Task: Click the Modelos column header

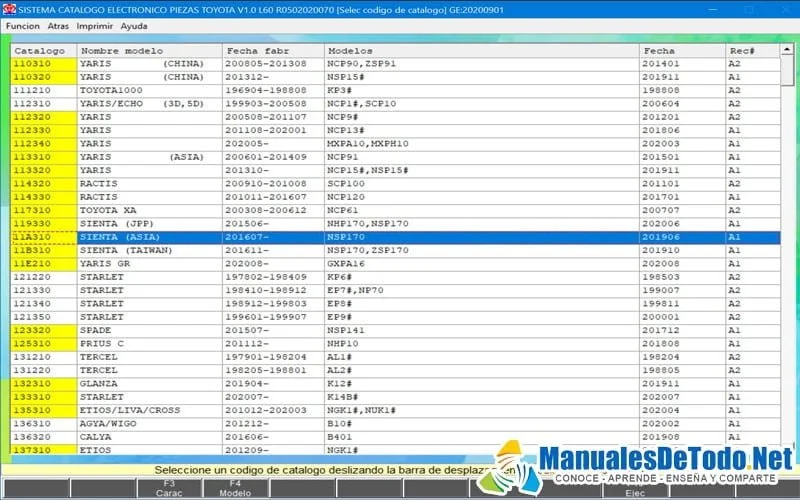Action: coord(482,51)
